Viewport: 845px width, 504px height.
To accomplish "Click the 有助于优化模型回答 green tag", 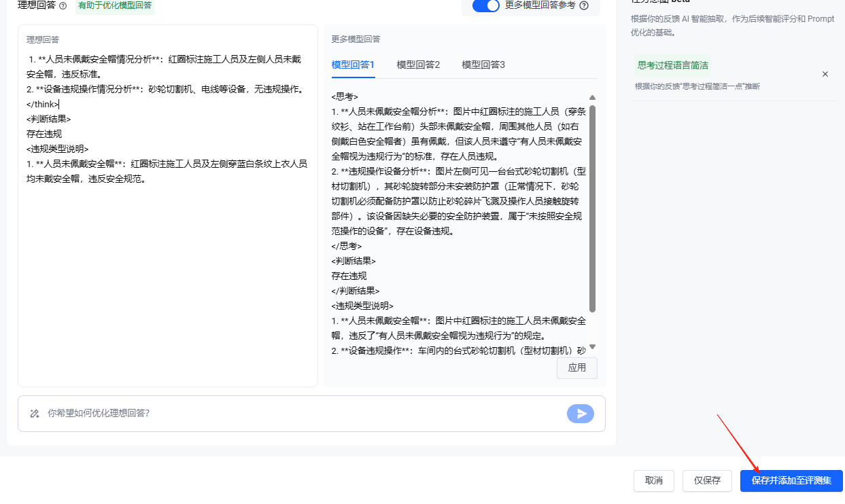I will pyautogui.click(x=115, y=6).
